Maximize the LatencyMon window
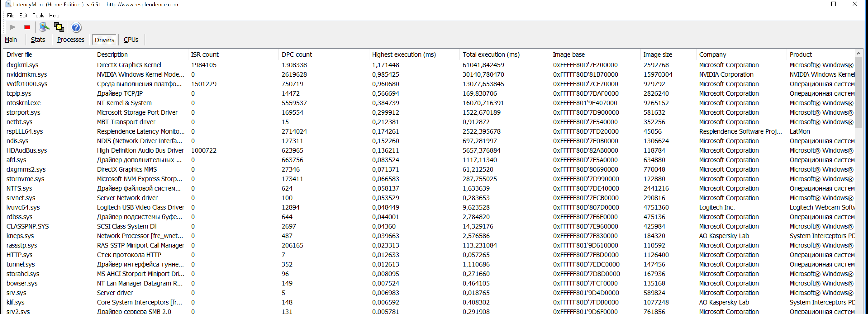 click(x=833, y=4)
